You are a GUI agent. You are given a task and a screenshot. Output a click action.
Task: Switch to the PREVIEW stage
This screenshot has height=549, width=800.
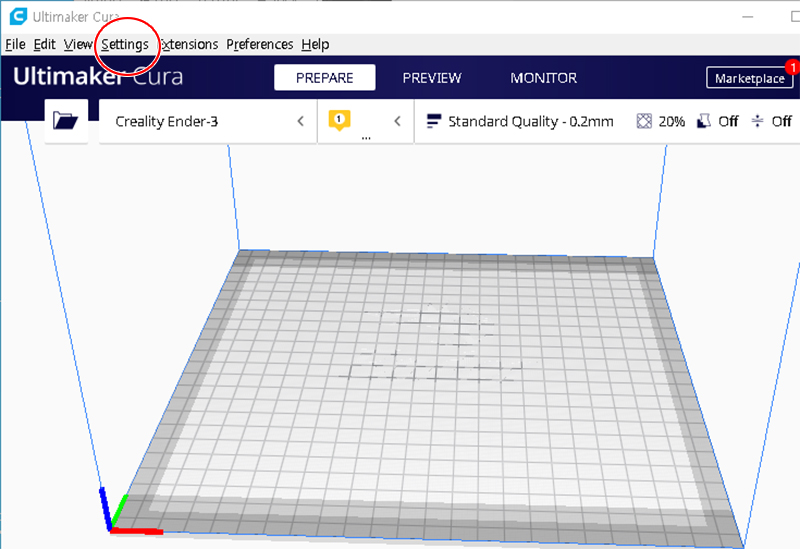[432, 78]
